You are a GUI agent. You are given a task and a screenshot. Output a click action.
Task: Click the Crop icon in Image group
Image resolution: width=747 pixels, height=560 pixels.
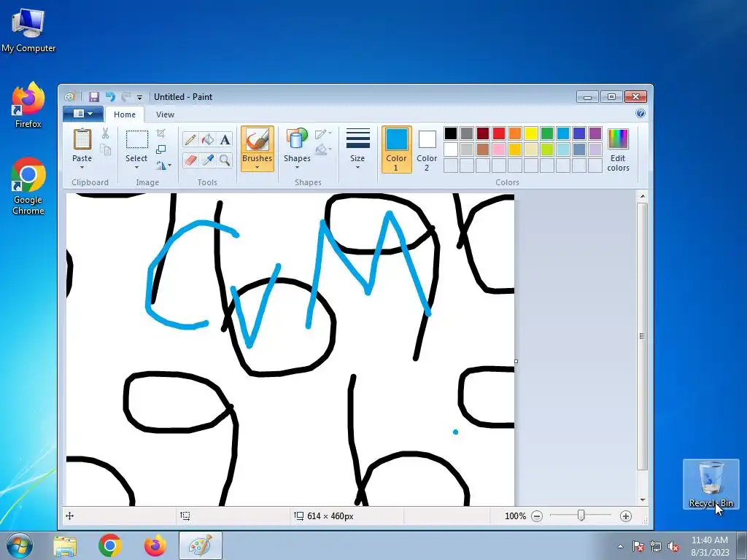point(161,134)
